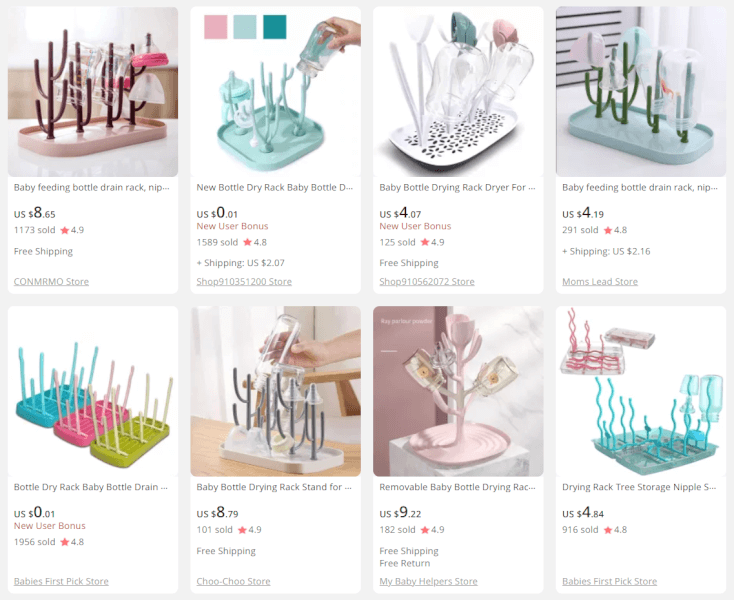Open the CONMRMO Store link
The height and width of the screenshot is (600, 734).
click(51, 281)
